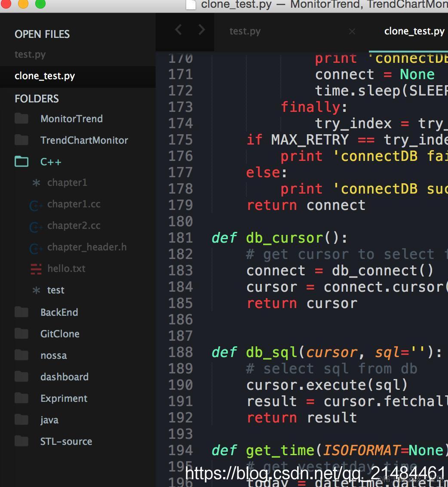Place cursor on 'return result' line
This screenshot has height=487, width=448.
click(302, 418)
